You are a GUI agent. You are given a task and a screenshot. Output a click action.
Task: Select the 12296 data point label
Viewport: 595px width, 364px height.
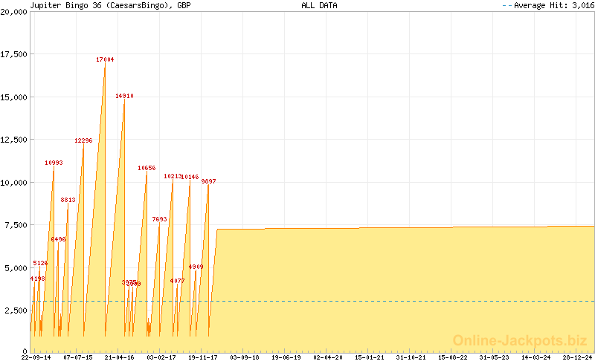pos(83,140)
